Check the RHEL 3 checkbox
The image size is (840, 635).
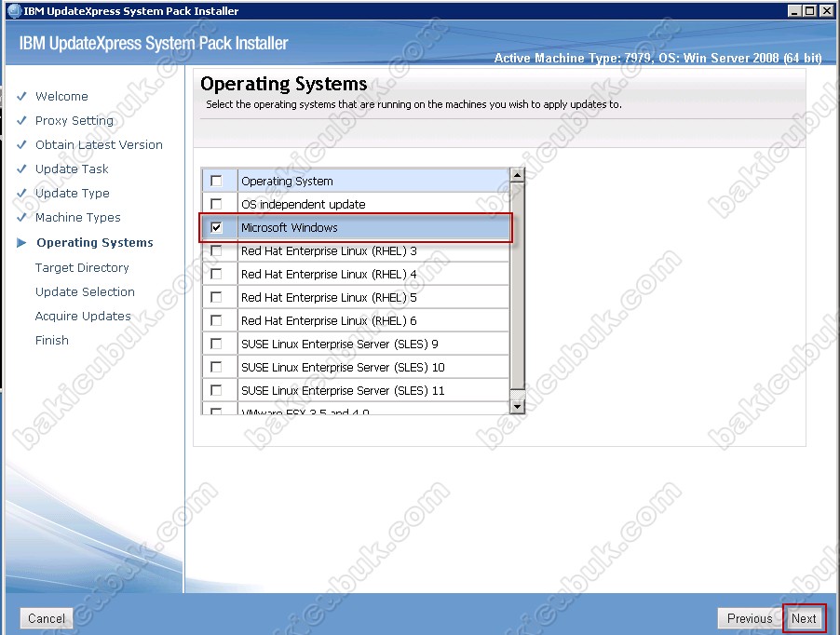(x=216, y=250)
